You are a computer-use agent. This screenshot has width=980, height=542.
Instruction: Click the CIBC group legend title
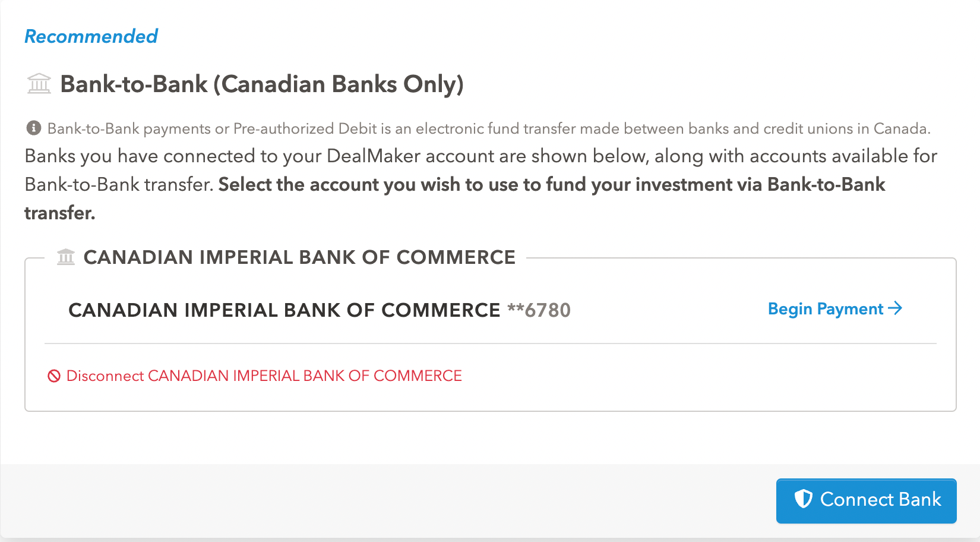tap(299, 257)
